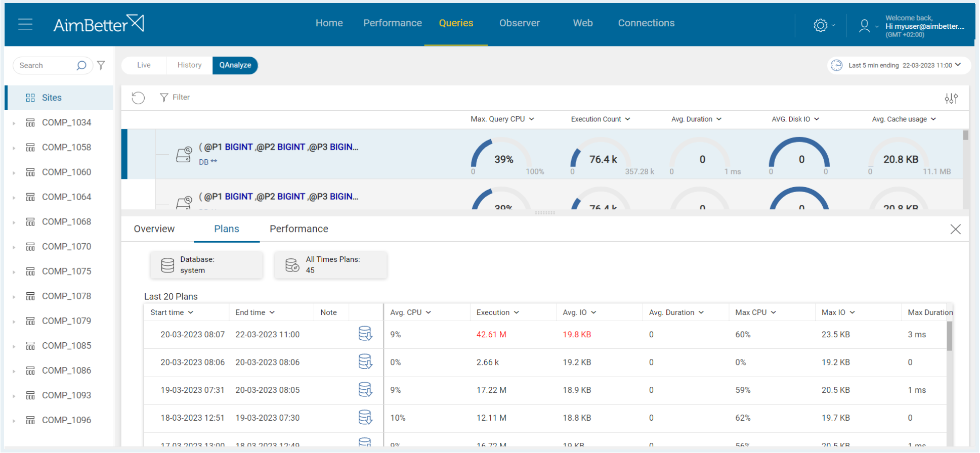Go to the Home menu
980x453 pixels.
(329, 23)
